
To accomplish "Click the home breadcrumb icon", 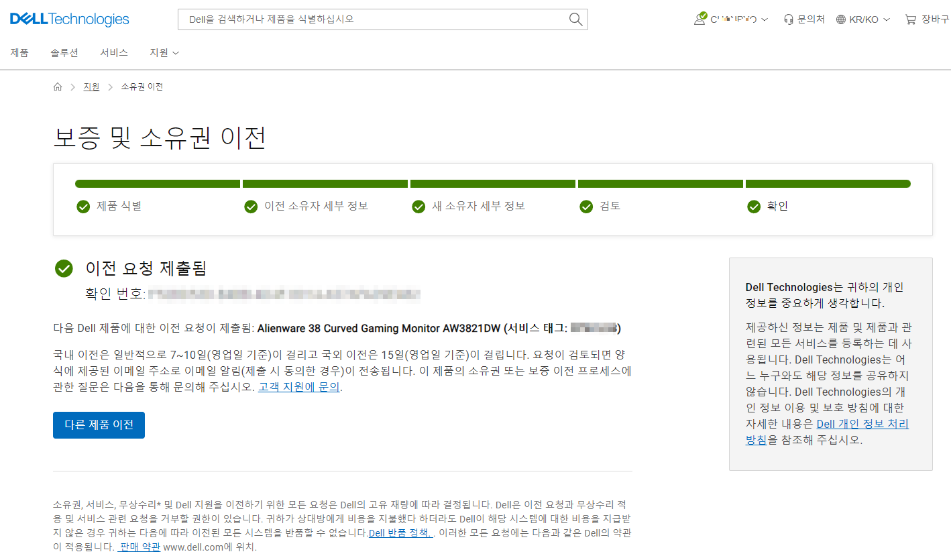I will pos(58,87).
